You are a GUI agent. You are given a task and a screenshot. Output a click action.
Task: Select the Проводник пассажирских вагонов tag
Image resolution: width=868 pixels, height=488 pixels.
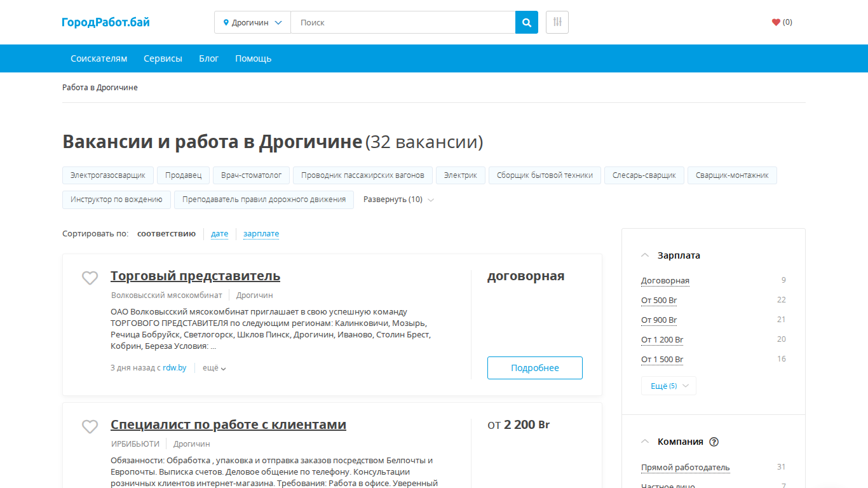coord(363,175)
